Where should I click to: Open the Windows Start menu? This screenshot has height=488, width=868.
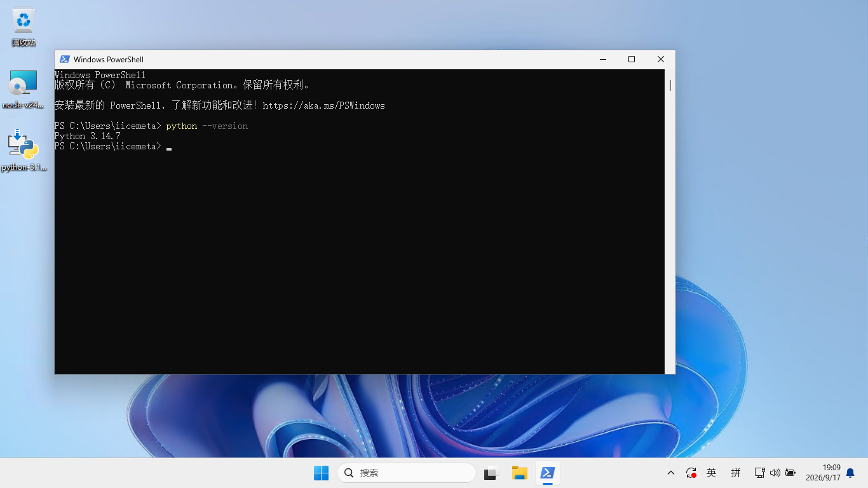coord(321,473)
